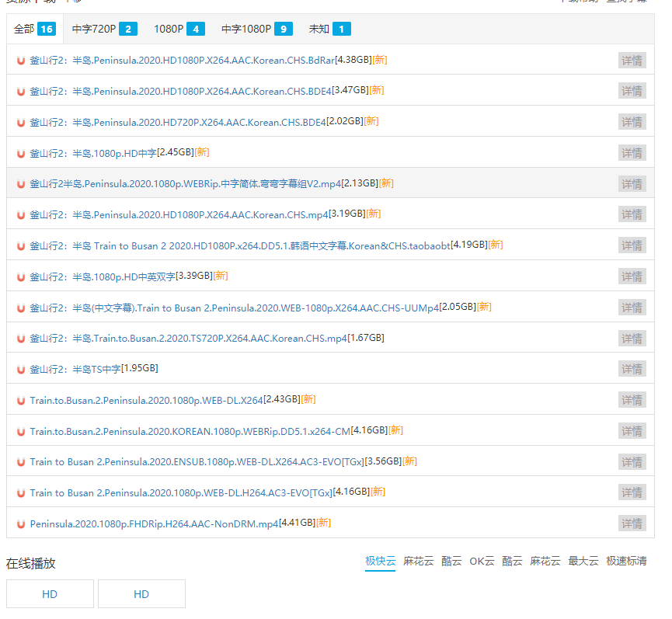Click magnet icon for H264.AC3-EVO 4.16GB row
This screenshot has width=672, height=619.
(x=20, y=493)
